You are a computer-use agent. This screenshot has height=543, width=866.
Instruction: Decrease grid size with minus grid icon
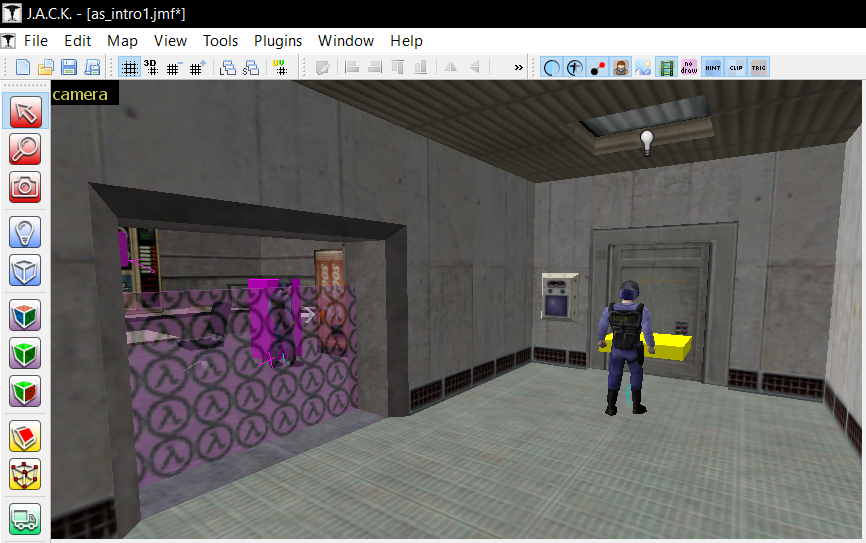tap(173, 68)
